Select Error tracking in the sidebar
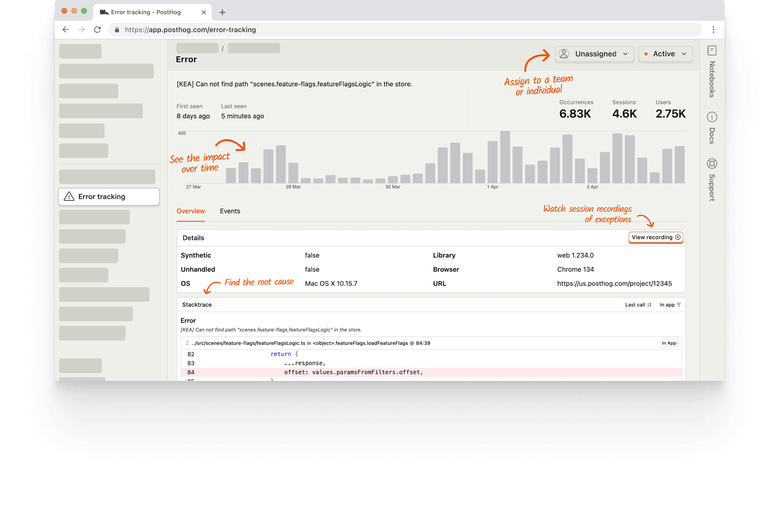 (x=109, y=197)
